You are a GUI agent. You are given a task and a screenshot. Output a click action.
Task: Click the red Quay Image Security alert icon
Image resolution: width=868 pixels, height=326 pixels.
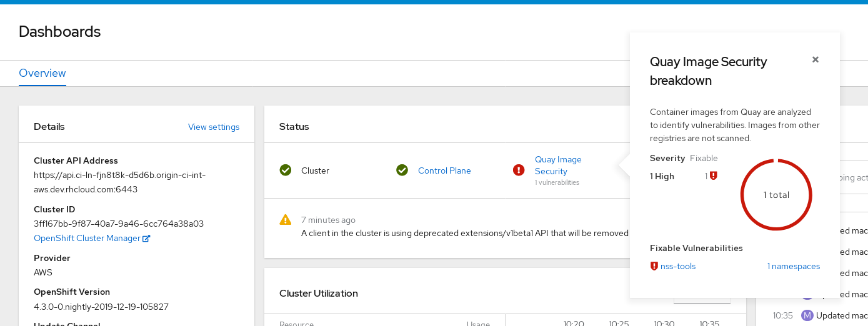click(x=519, y=170)
